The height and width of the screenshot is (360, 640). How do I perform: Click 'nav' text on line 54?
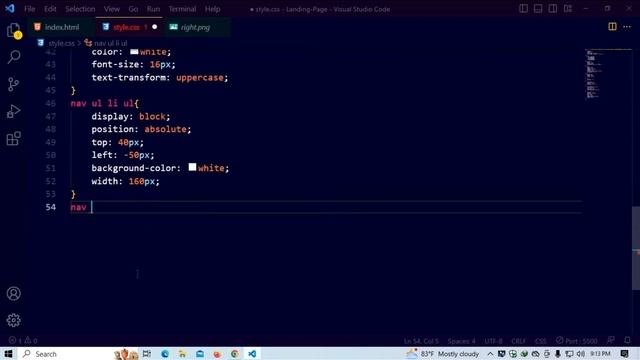[78, 207]
